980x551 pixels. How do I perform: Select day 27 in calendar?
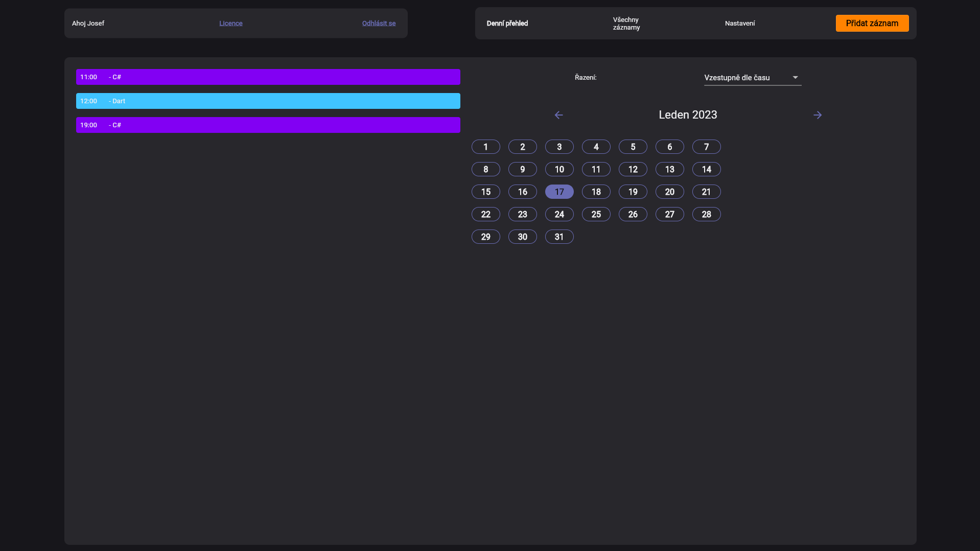pos(669,214)
